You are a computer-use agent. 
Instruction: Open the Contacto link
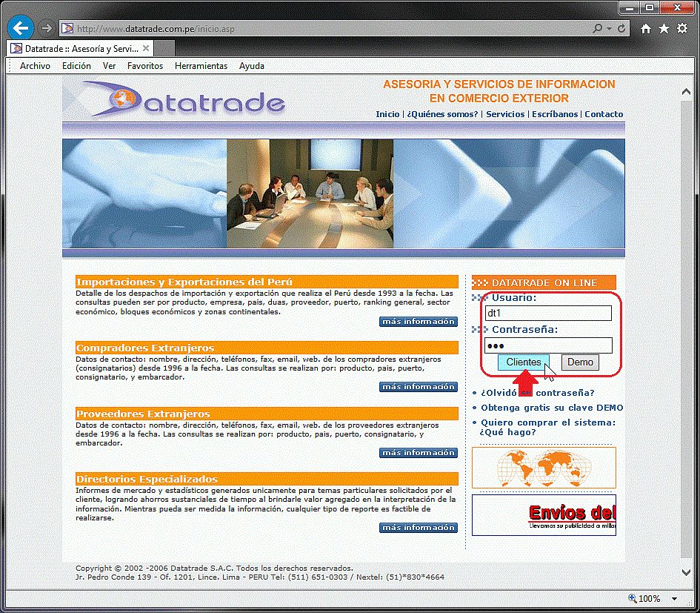pyautogui.click(x=604, y=114)
